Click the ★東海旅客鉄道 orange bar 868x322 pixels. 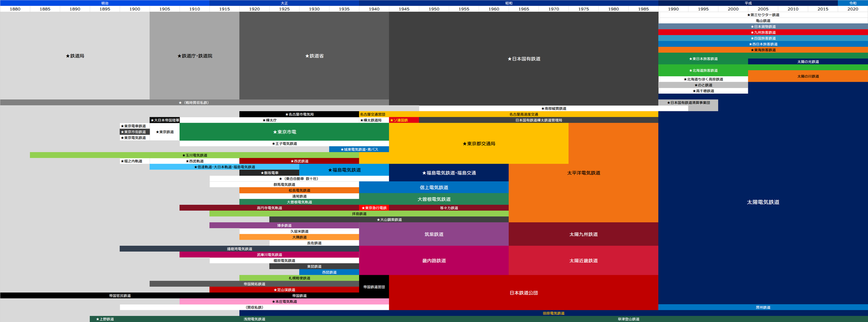coord(763,50)
